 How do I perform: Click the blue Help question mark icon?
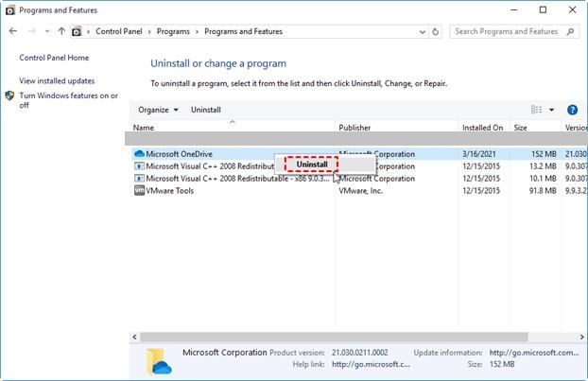[572, 110]
